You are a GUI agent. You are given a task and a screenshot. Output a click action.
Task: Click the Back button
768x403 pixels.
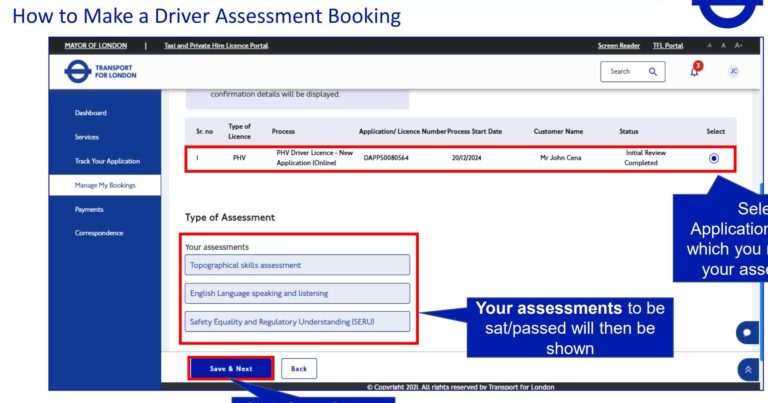[299, 369]
